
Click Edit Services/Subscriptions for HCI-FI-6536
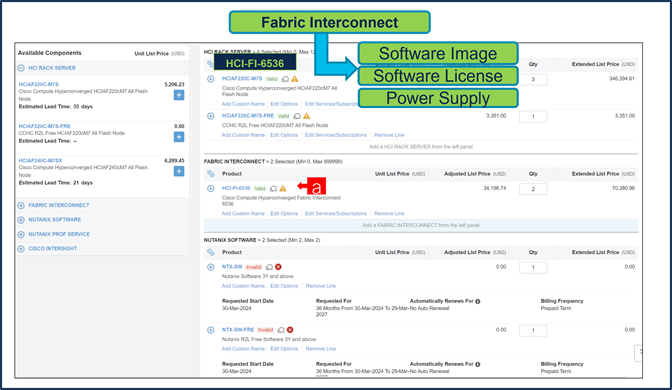click(336, 213)
